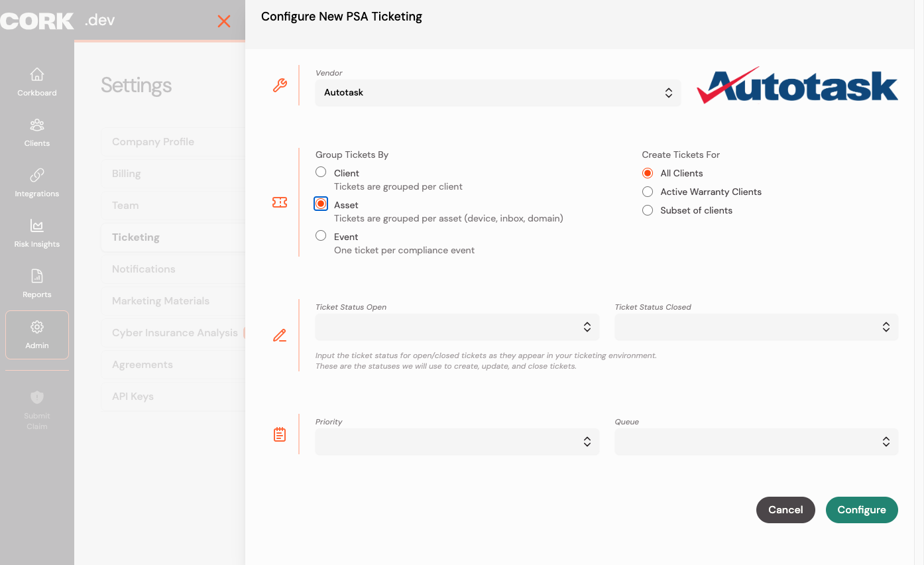Open Cyber Insurance Analysis settings tab
924x565 pixels.
(x=173, y=333)
